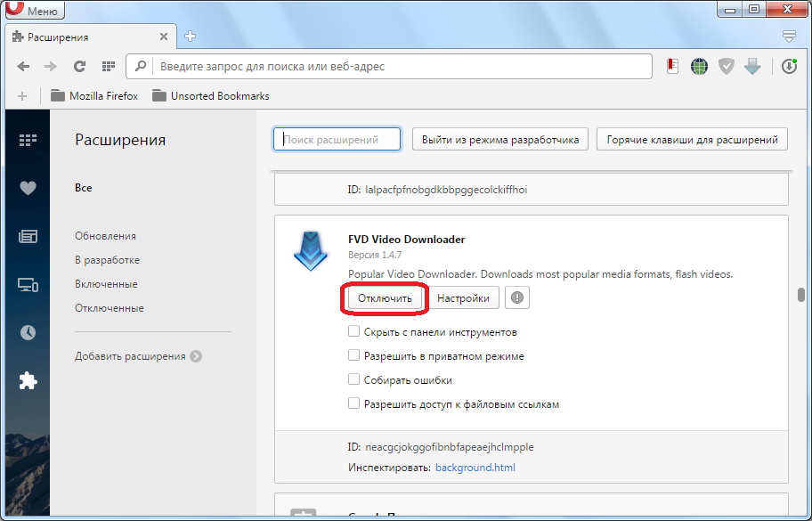
Task: Check 'Скрыть с панели инструментов' checkbox
Action: point(354,332)
